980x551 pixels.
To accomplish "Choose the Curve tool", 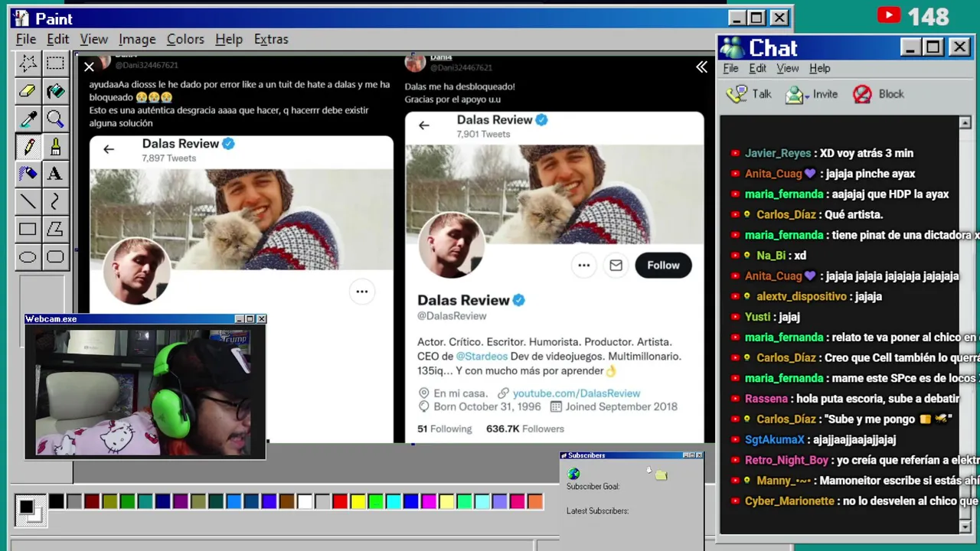I will coord(55,201).
